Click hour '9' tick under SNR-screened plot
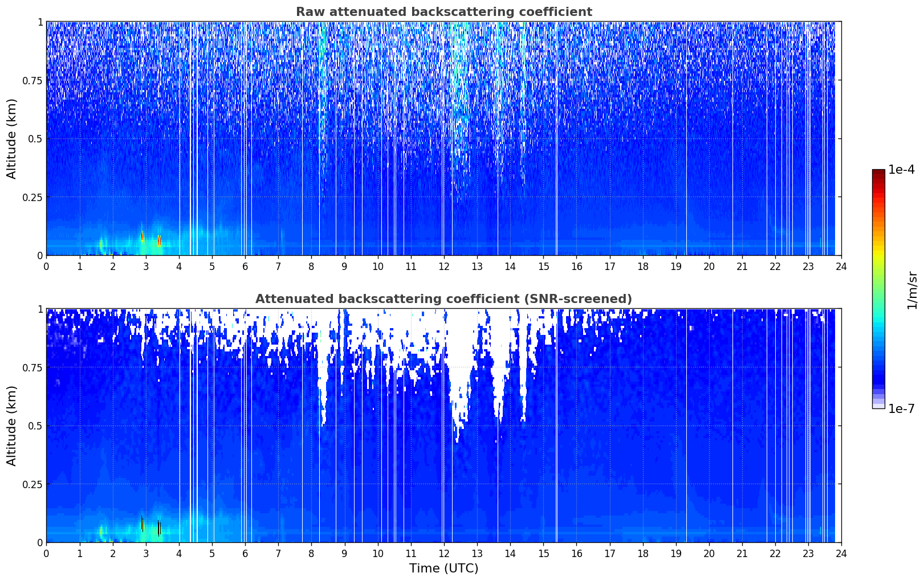924x581 pixels. click(x=344, y=553)
